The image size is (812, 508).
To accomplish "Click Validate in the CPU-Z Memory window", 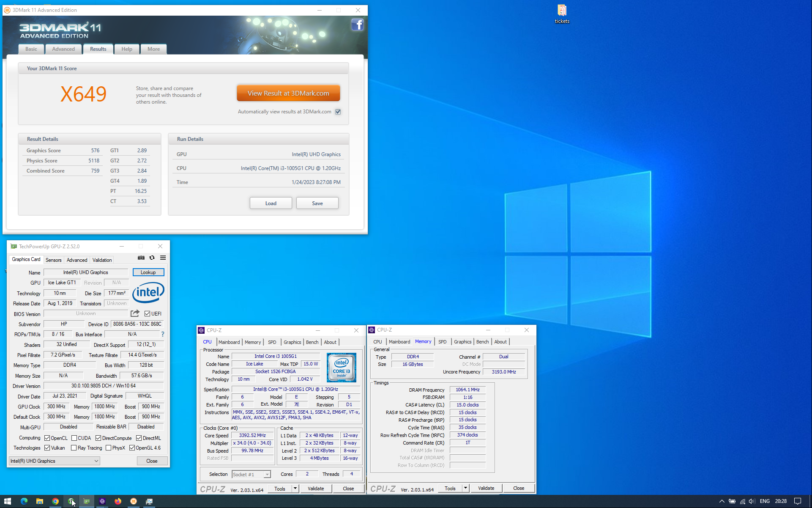I will coord(486,488).
